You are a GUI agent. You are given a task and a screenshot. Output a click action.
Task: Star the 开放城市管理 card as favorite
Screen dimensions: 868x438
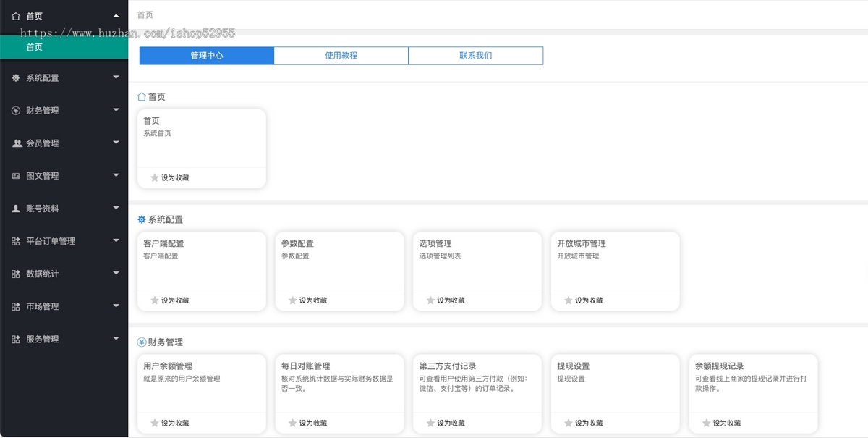tap(569, 300)
